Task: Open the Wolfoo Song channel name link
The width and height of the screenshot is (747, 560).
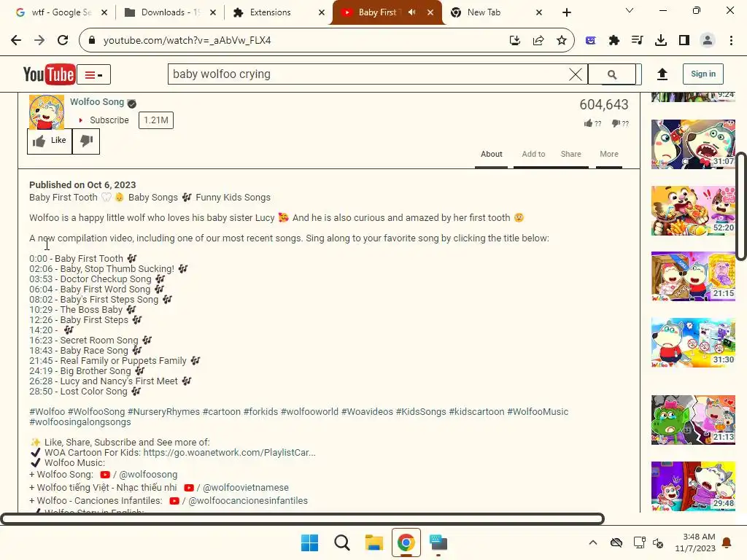Action: point(97,102)
